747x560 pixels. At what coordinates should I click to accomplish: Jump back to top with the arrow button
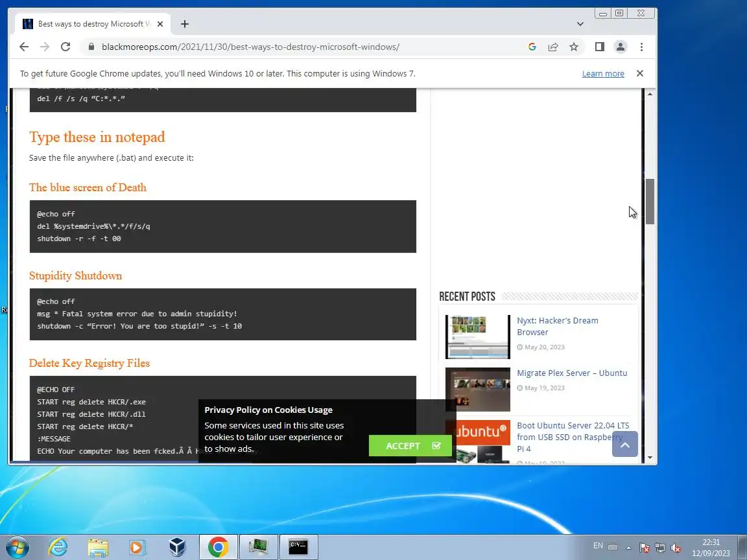tap(625, 444)
